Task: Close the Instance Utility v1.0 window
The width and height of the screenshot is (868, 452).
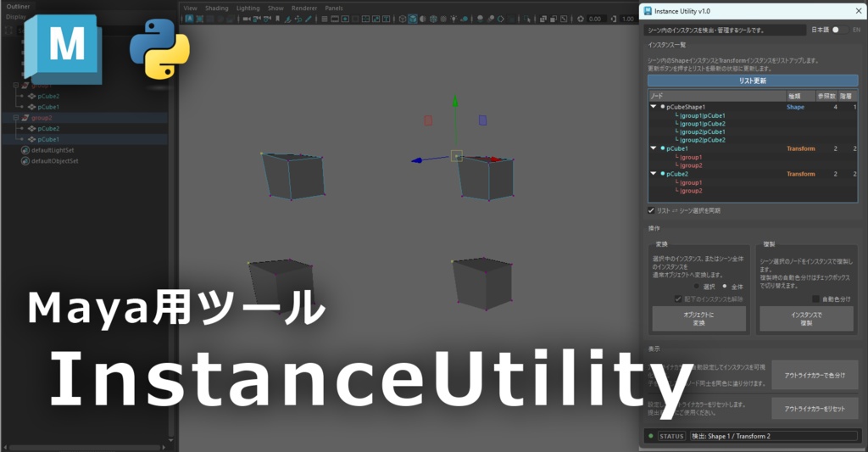Action: point(859,10)
